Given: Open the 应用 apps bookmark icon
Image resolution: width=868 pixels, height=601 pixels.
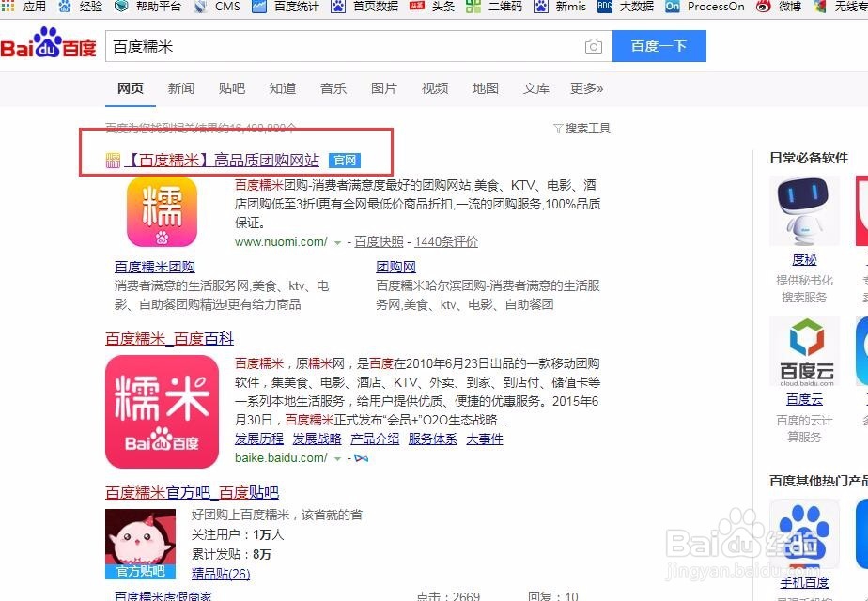Looking at the screenshot, I should pyautogui.click(x=8, y=6).
